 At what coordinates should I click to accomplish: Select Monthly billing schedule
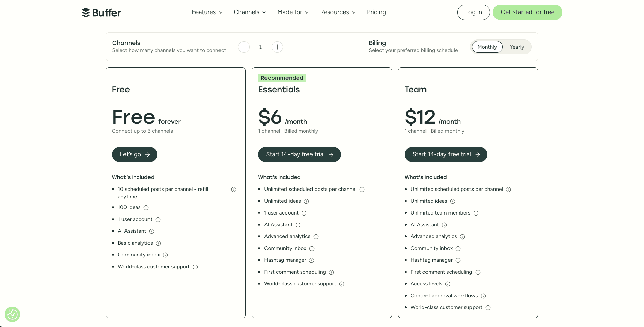coord(487,47)
